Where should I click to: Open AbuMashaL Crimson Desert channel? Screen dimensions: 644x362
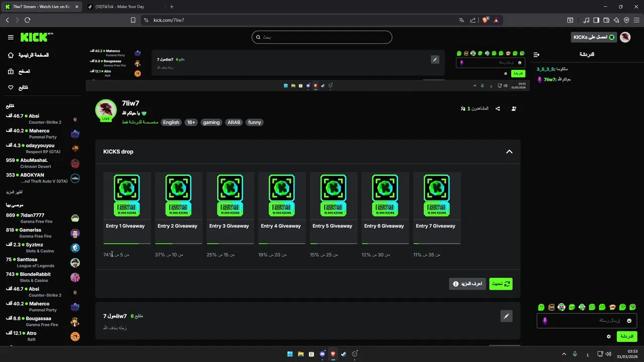coord(43,163)
